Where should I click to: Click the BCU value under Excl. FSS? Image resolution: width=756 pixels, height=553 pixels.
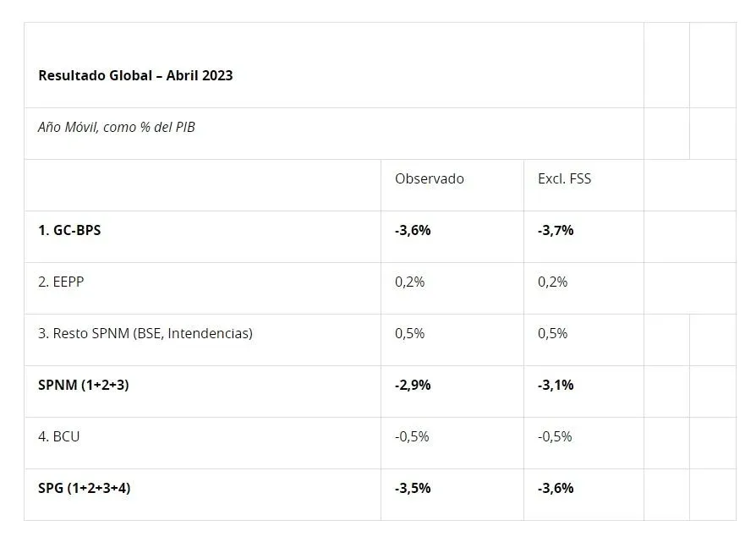tap(555, 436)
